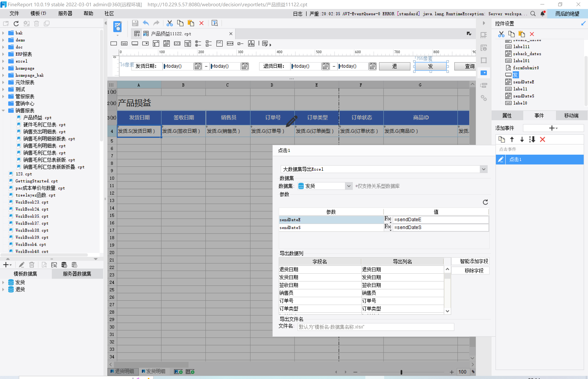This screenshot has height=379, width=588.
Task: Expand the 销售报表 folder tree node
Action: pos(3,110)
